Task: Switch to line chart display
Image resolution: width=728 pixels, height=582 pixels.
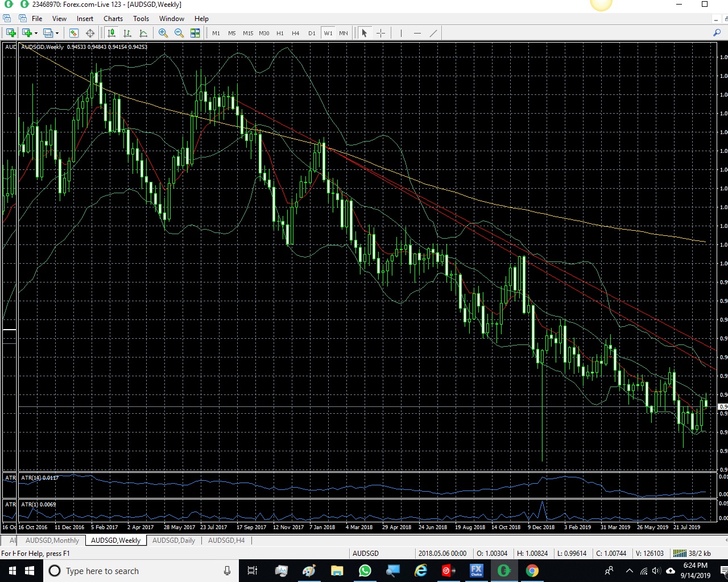Action: point(143,33)
